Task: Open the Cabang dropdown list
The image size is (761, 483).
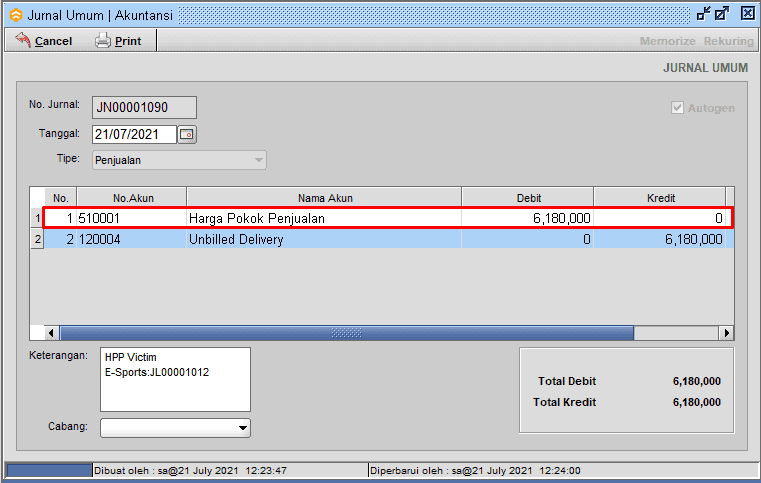Action: click(x=242, y=428)
